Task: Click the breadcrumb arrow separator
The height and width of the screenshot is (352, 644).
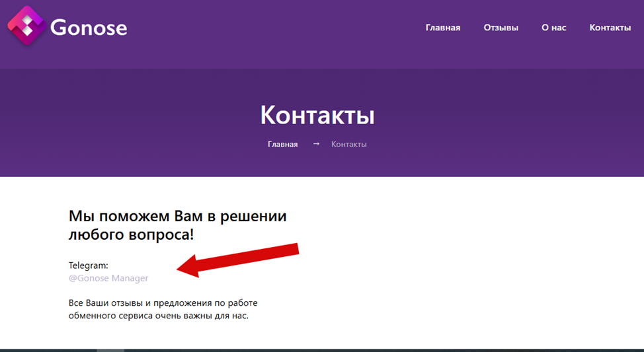Action: pos(316,143)
